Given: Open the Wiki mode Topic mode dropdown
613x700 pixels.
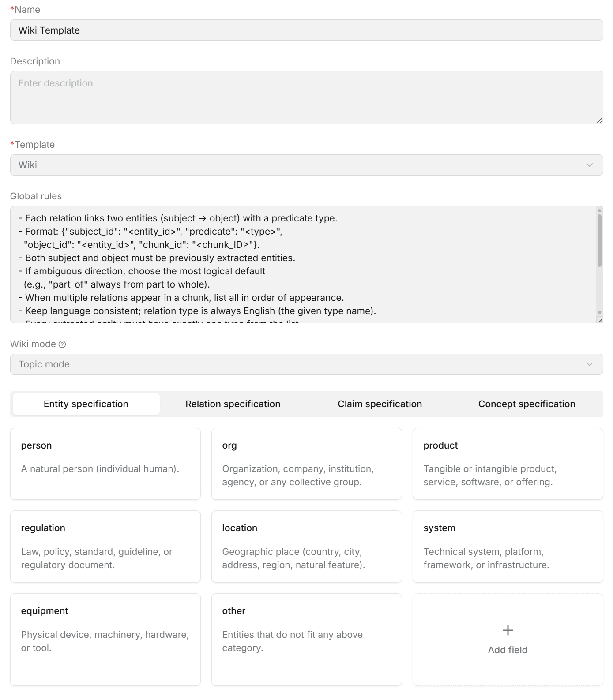Looking at the screenshot, I should point(306,364).
